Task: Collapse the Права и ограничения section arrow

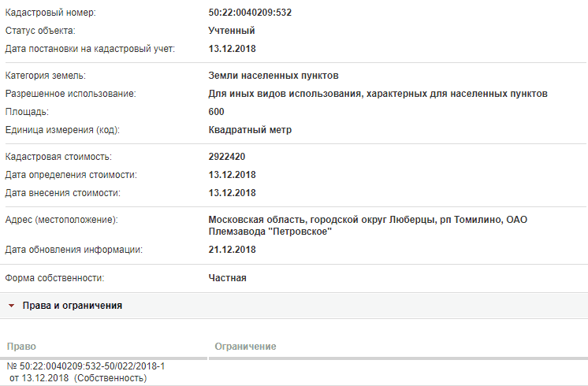Action: tap(11, 306)
